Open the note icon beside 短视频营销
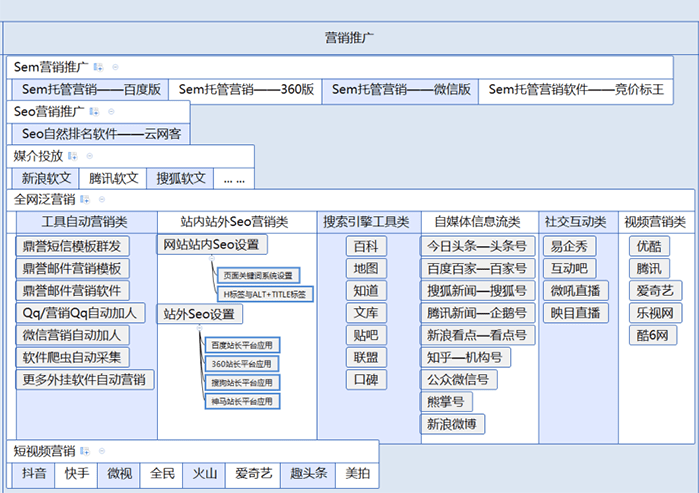 click(85, 451)
